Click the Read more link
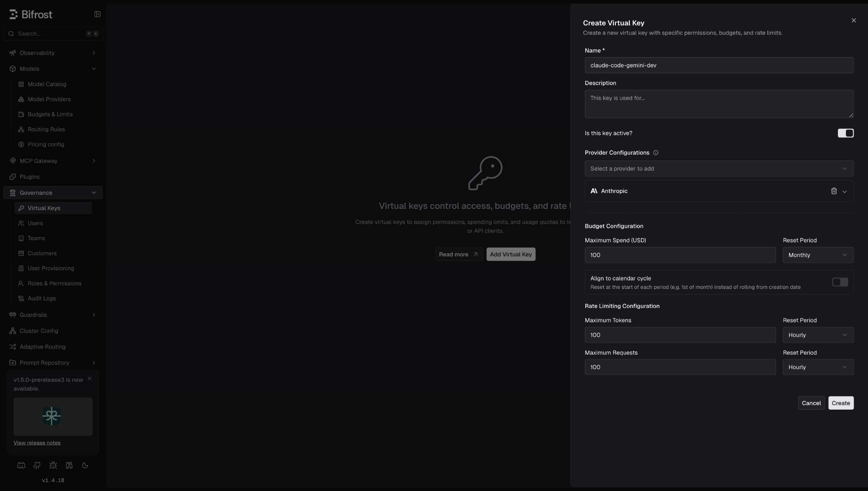The width and height of the screenshot is (868, 491). 459,254
